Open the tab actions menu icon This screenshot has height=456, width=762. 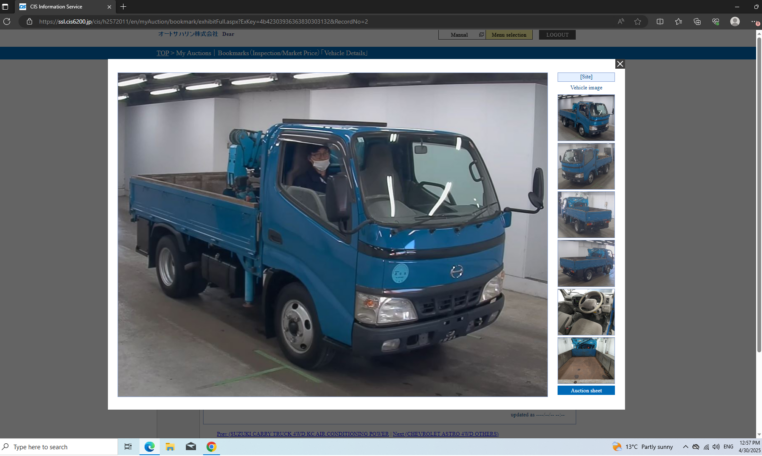pos(5,7)
